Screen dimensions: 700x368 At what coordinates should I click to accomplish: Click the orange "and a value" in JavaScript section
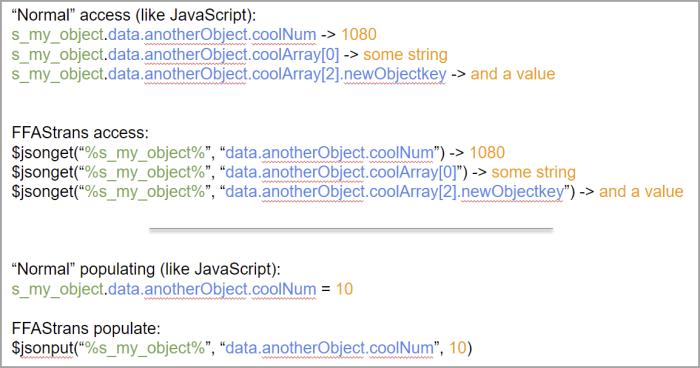tap(513, 74)
